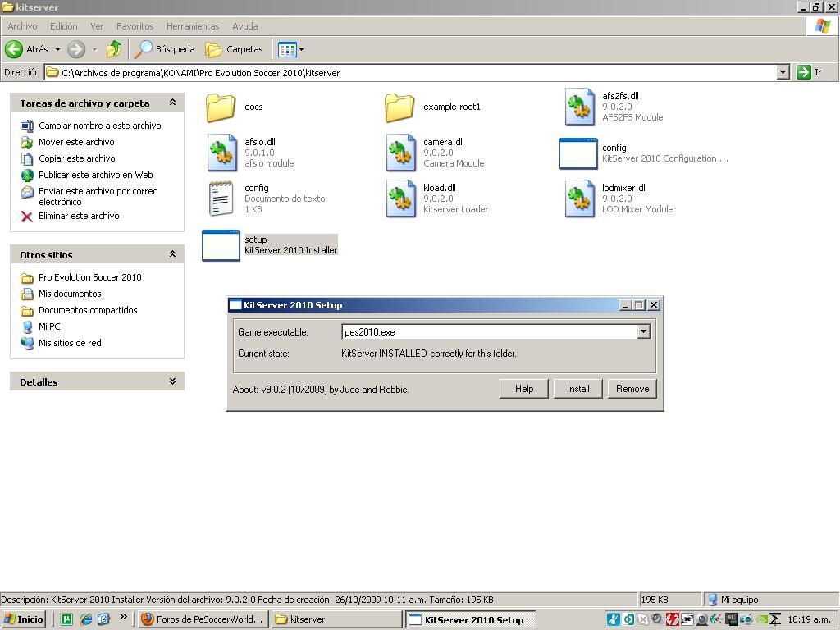Open the Herramientas menu

point(193,26)
